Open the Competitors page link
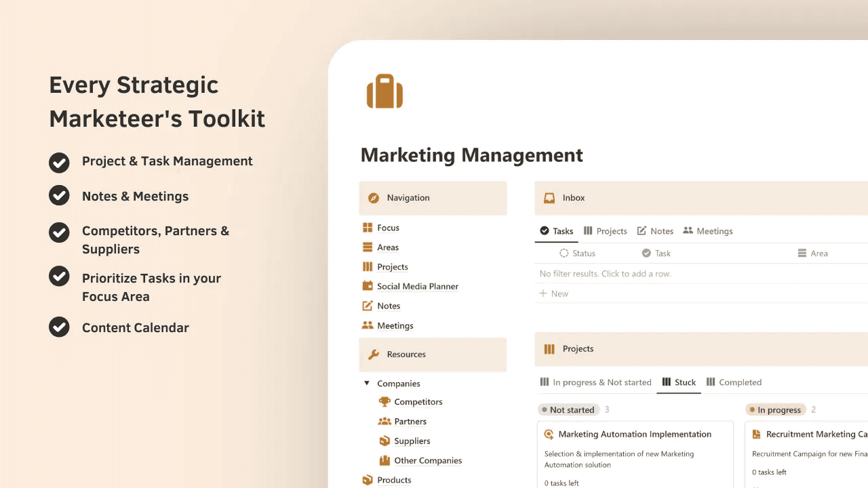 pyautogui.click(x=418, y=402)
